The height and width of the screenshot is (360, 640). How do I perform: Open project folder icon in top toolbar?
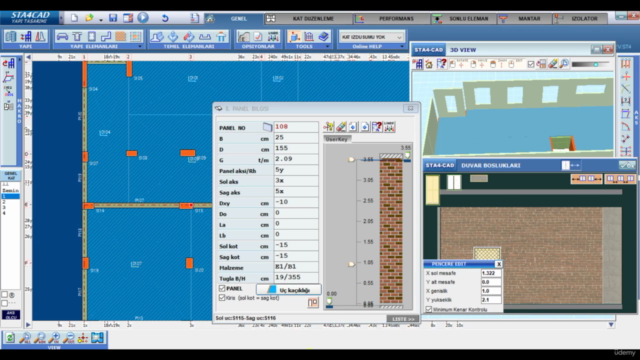click(89, 18)
